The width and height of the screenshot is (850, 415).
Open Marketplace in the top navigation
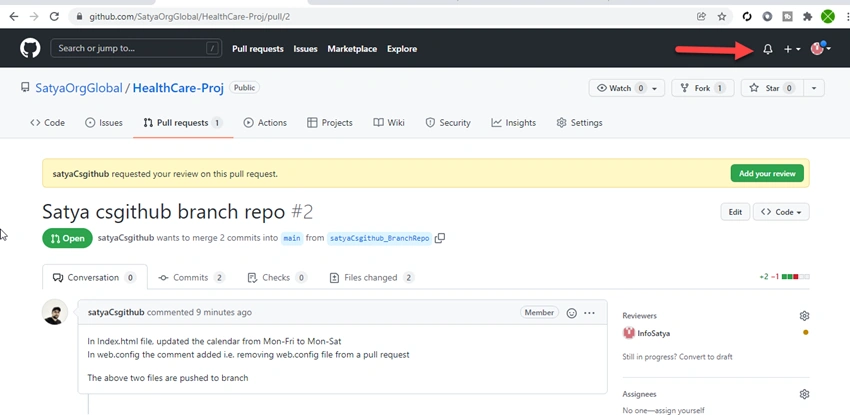(352, 49)
